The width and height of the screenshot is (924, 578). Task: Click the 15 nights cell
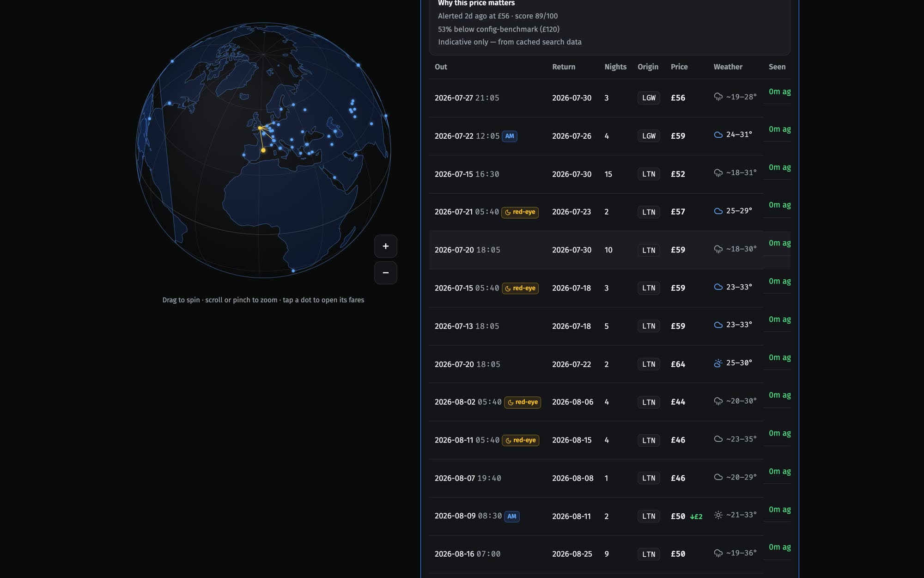(608, 174)
